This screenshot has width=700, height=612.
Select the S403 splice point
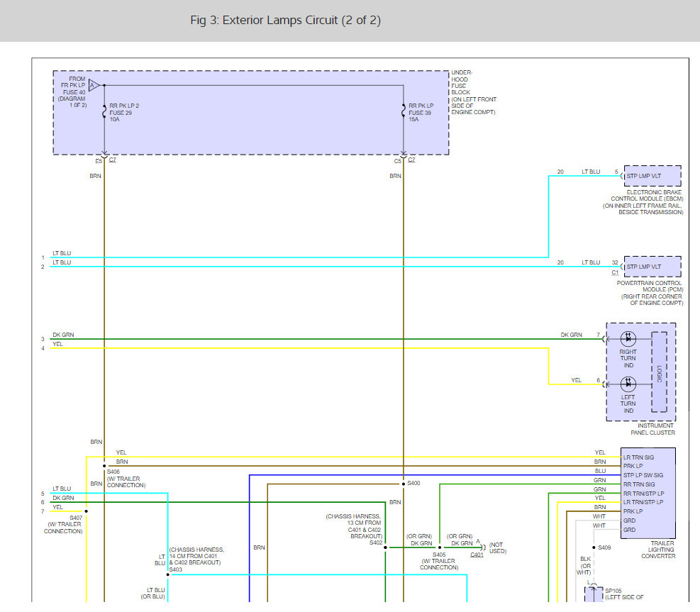pyautogui.click(x=168, y=574)
